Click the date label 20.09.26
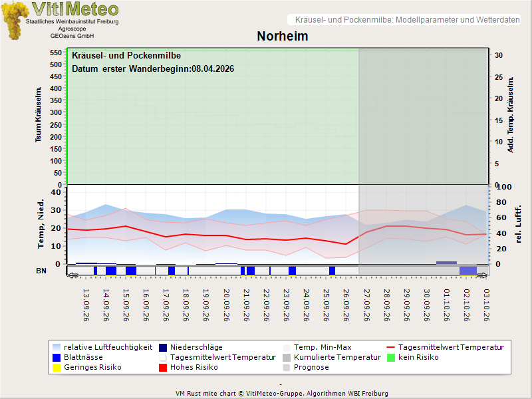The image size is (532, 399). tap(226, 305)
